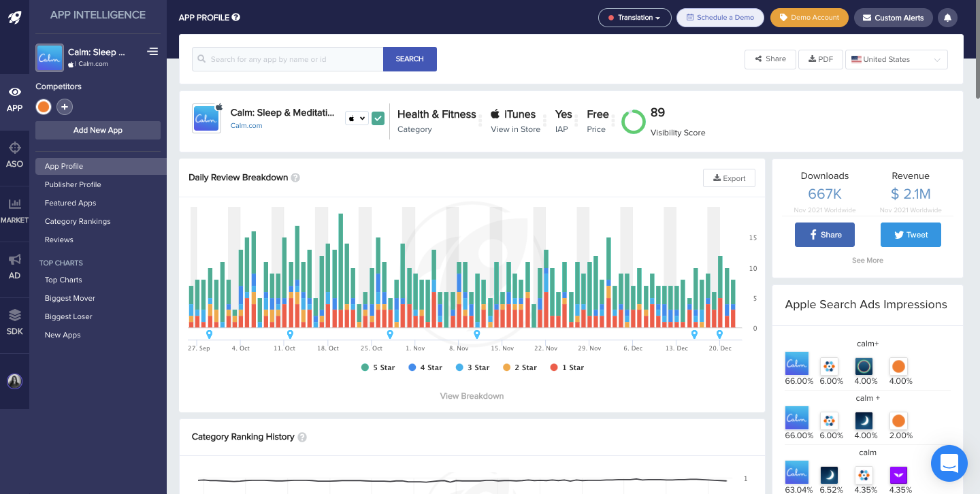The image size is (980, 494).
Task: Toggle the green checkmark box beside the app name
Action: click(378, 118)
